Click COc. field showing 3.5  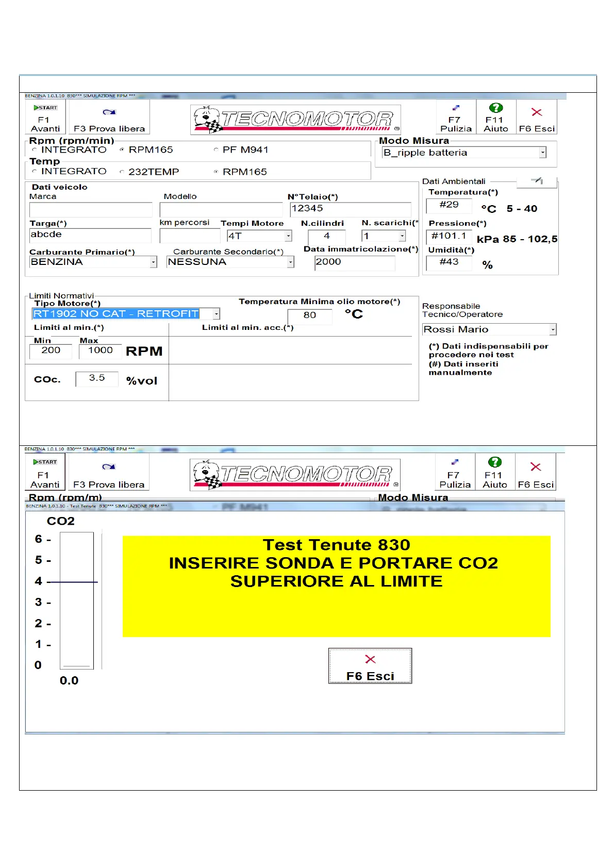[97, 379]
